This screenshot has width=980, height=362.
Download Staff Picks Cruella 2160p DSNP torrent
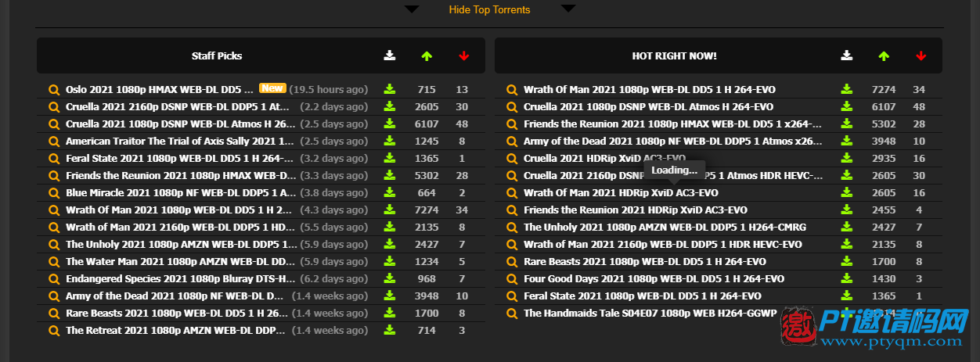click(390, 106)
